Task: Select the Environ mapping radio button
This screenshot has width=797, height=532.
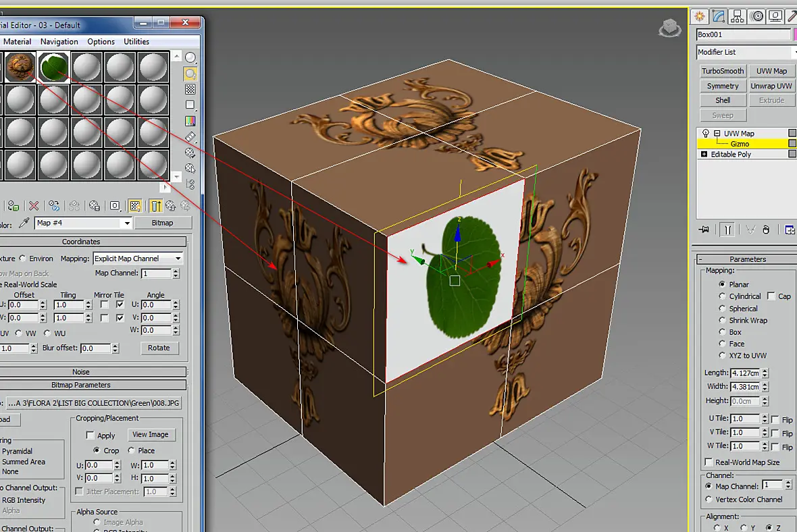Action: coord(23,258)
